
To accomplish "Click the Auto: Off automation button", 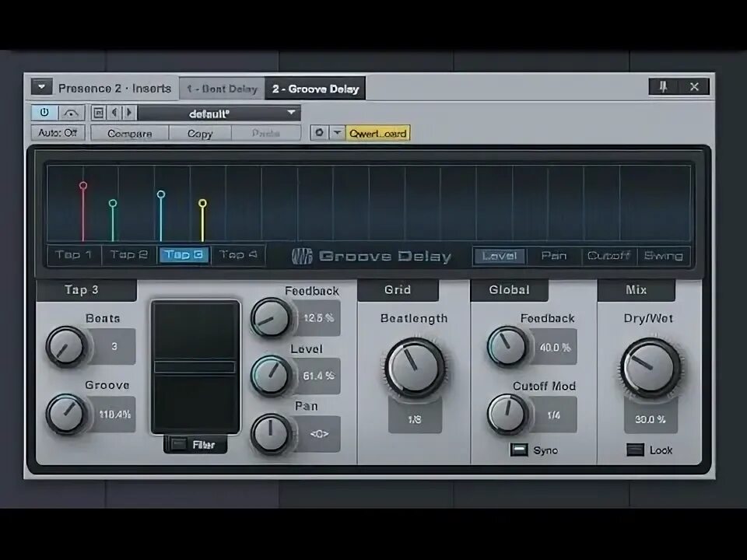I will 58,133.
